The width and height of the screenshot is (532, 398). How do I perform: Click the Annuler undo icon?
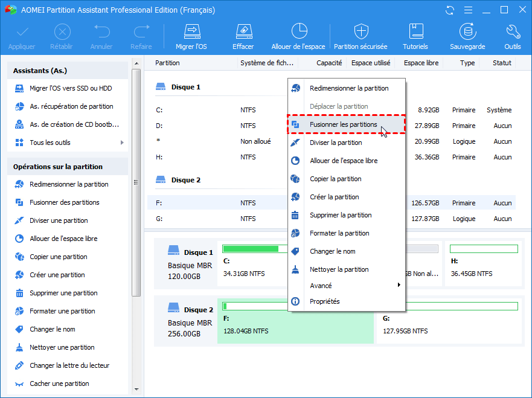point(101,31)
